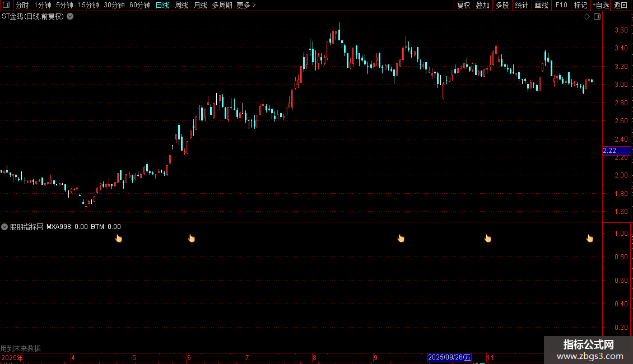Image resolution: width=633 pixels, height=364 pixels.
Task: Open the 多周期 multi-period view
Action: coord(222,5)
